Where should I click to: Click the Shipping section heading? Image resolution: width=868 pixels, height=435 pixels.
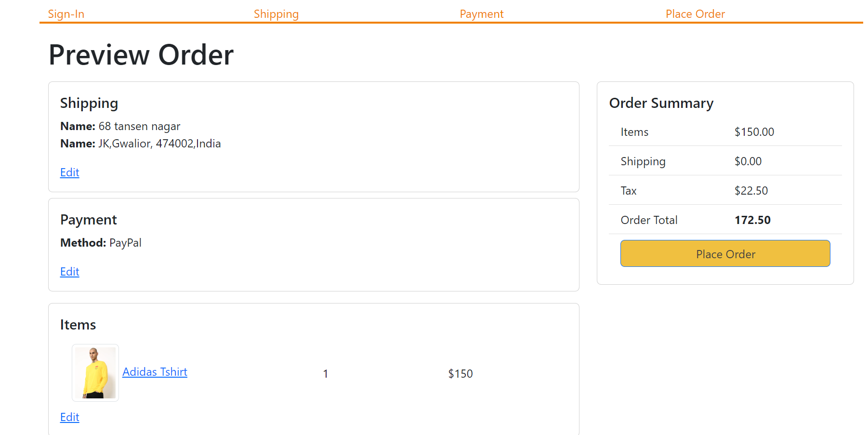tap(89, 103)
